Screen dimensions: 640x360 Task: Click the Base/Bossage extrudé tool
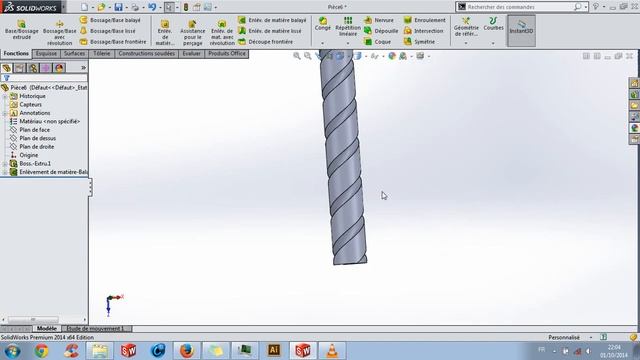click(x=22, y=29)
